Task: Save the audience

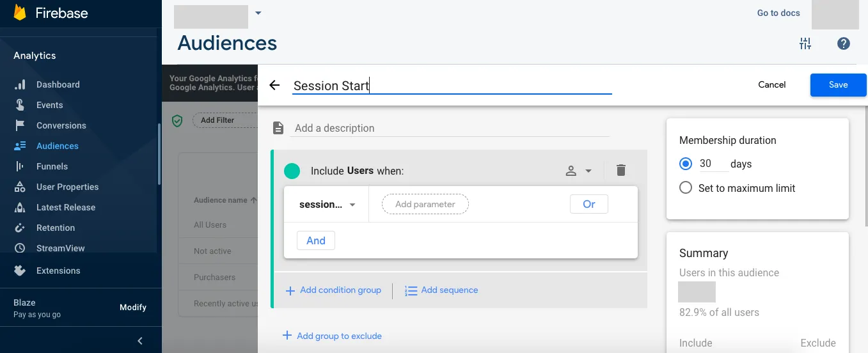Action: coord(838,85)
